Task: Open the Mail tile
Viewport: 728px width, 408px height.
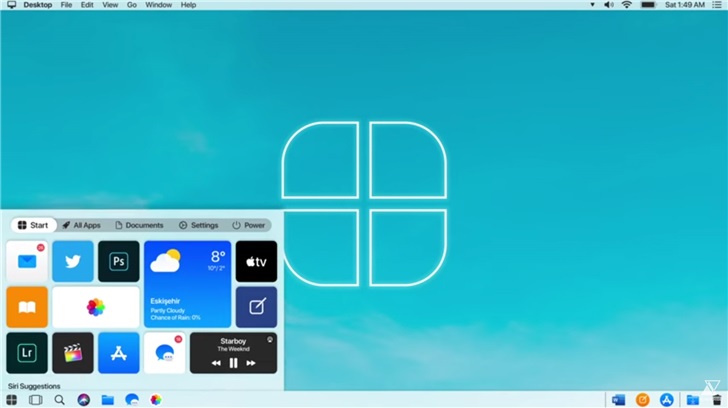Action: [x=27, y=261]
